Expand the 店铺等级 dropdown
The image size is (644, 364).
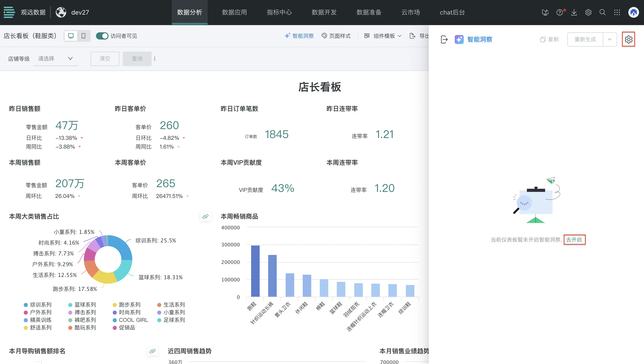click(56, 59)
